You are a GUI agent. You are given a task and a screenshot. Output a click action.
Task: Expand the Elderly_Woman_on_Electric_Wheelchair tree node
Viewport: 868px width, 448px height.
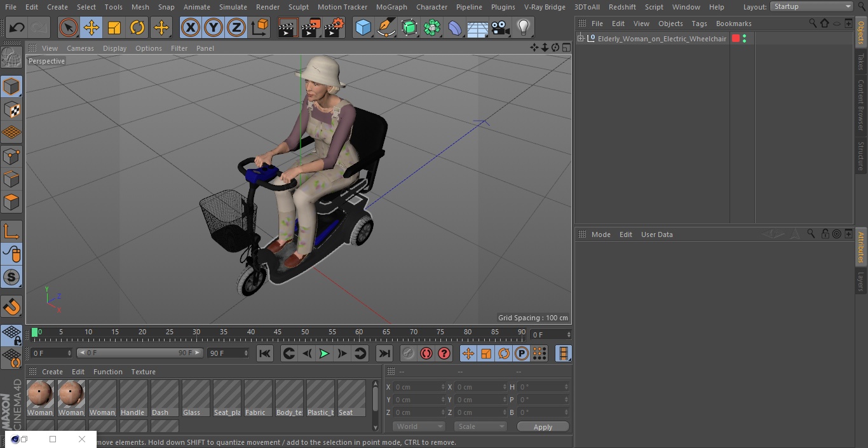coord(580,39)
